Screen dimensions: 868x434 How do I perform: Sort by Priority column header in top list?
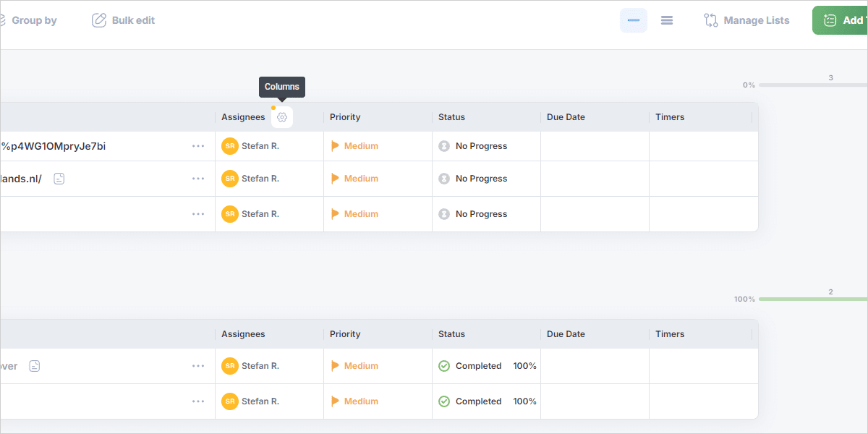[345, 117]
